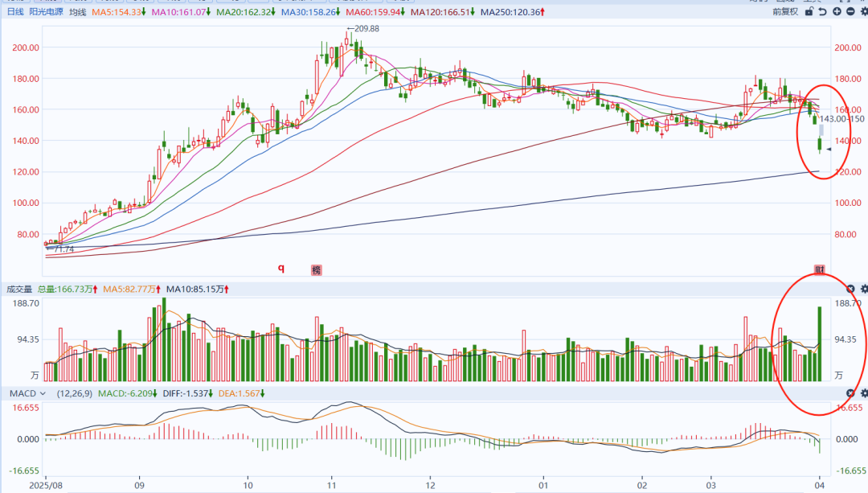Click the red q marker under chart

[x=281, y=269]
